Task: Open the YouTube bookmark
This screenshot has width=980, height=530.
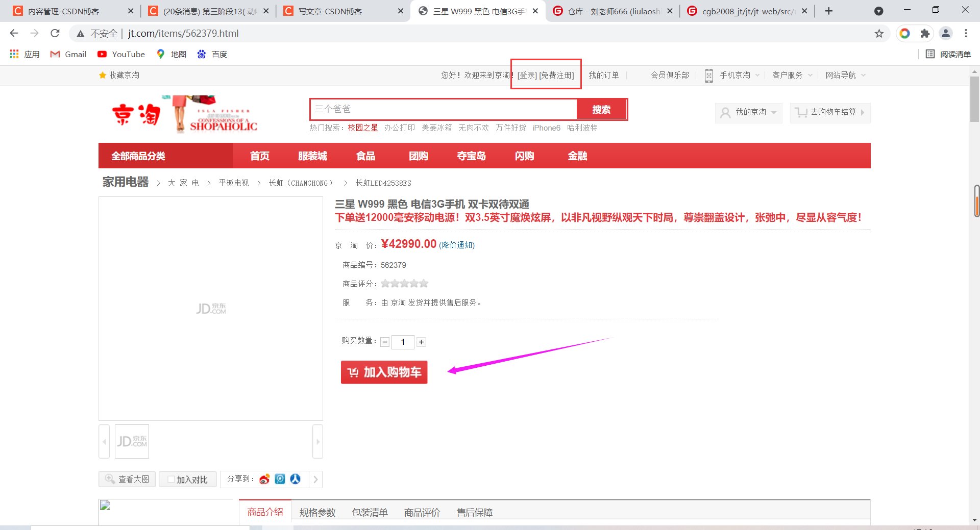Action: click(x=121, y=54)
